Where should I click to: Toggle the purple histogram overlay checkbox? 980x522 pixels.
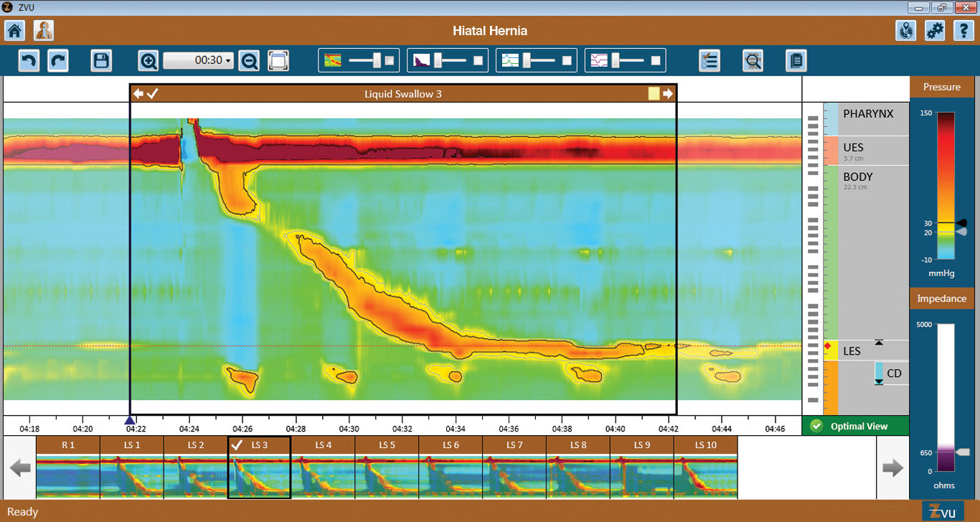point(478,61)
